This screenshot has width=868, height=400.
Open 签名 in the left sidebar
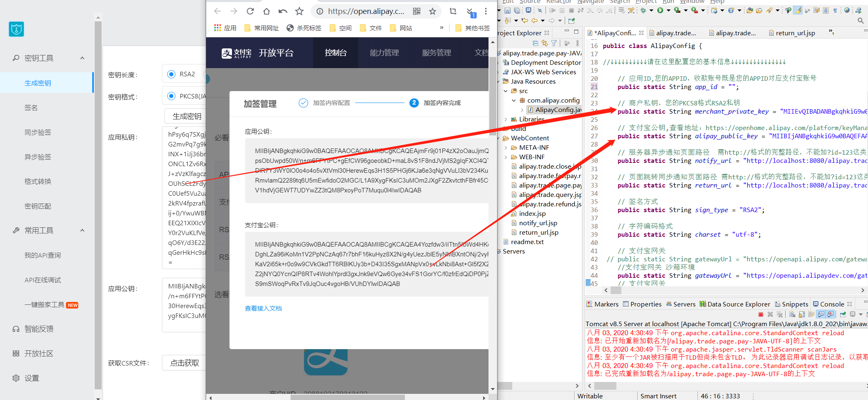pyautogui.click(x=31, y=107)
